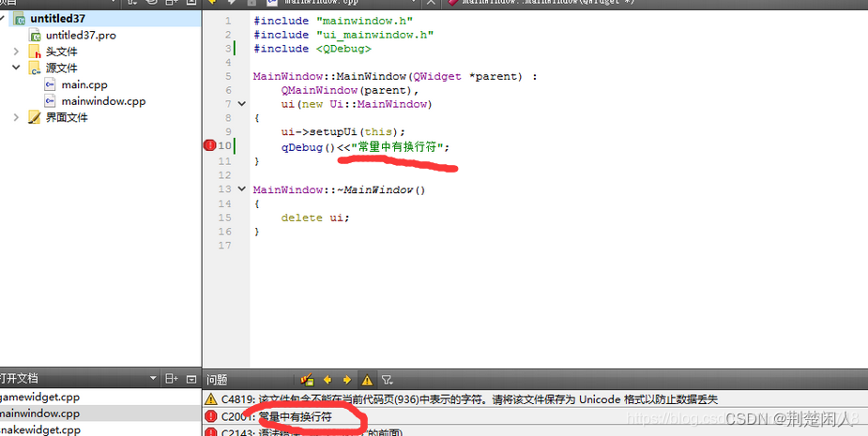Click the "ui_mainwindow.h" include string

tap(374, 35)
